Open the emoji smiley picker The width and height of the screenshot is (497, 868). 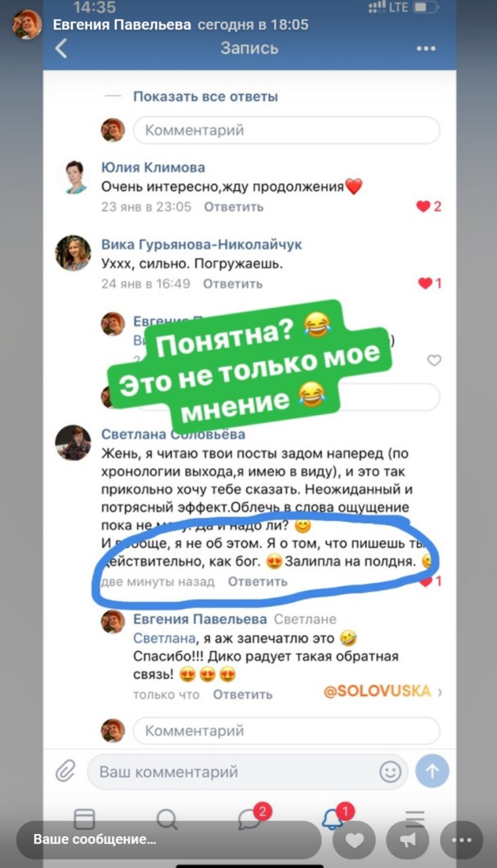click(x=390, y=772)
